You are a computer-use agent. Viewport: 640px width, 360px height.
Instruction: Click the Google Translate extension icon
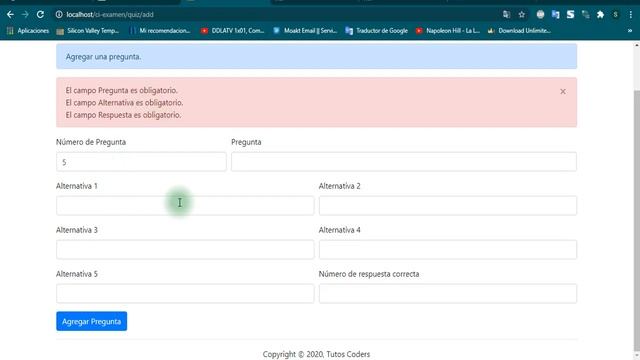coord(556,15)
